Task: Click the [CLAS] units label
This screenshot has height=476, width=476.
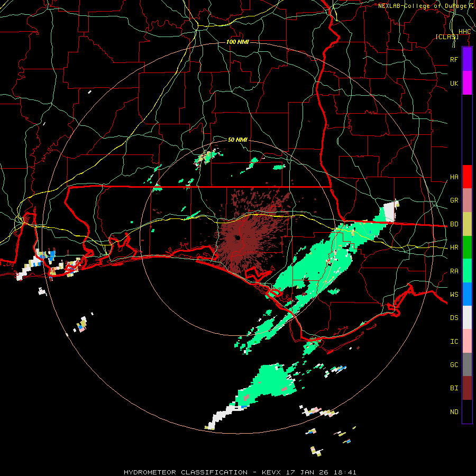Action: pyautogui.click(x=447, y=36)
